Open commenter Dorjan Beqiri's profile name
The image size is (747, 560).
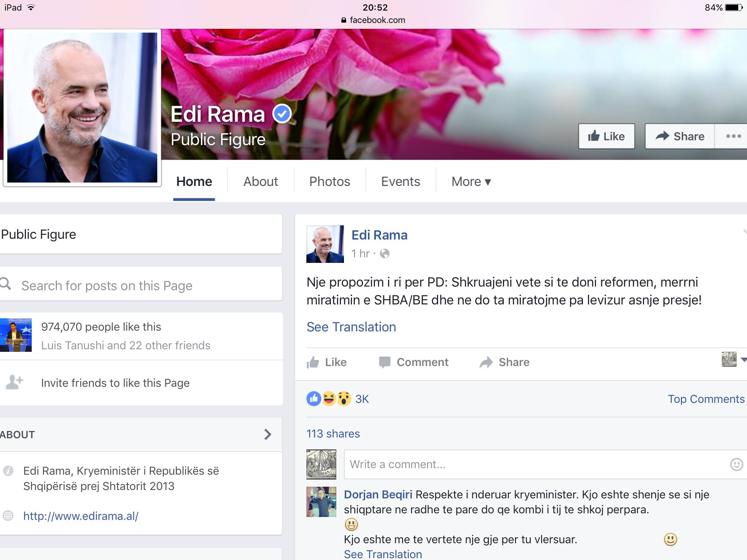click(x=378, y=494)
